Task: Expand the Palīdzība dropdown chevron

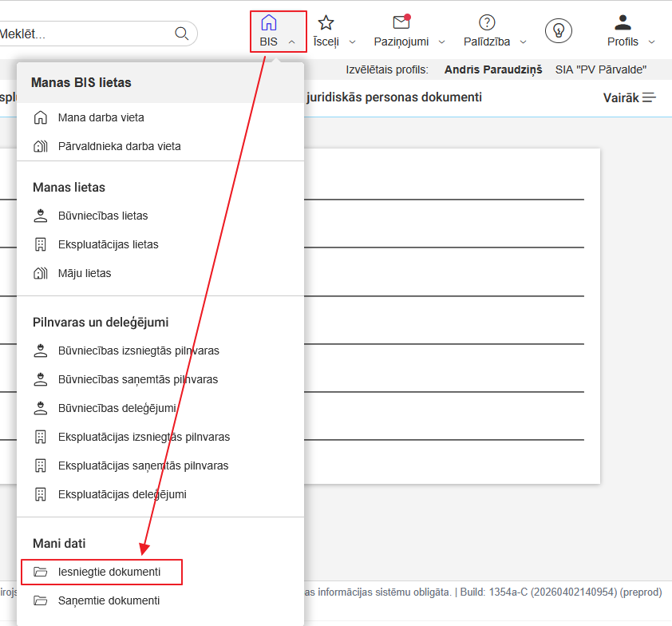Action: (524, 42)
